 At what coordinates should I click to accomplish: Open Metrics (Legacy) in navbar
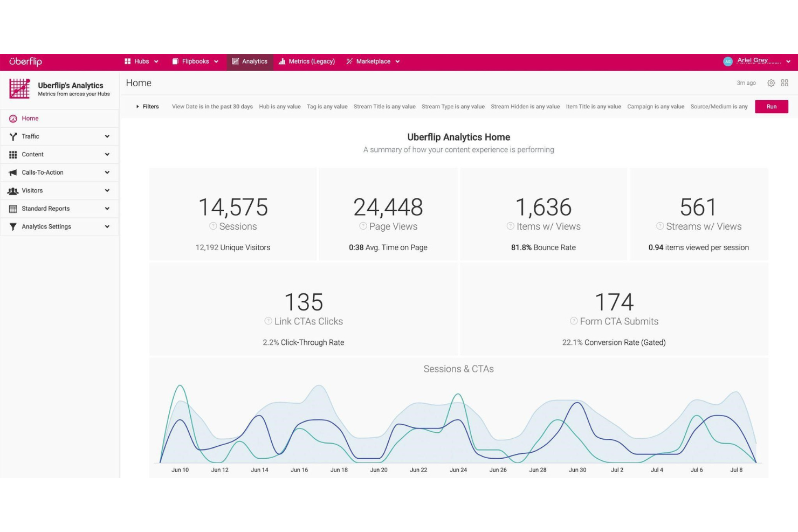(x=307, y=61)
